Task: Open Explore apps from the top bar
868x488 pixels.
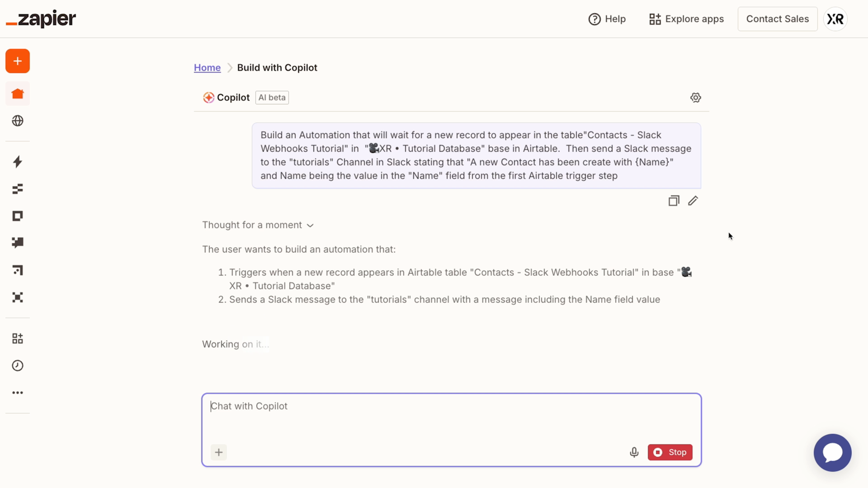Action: (x=685, y=19)
